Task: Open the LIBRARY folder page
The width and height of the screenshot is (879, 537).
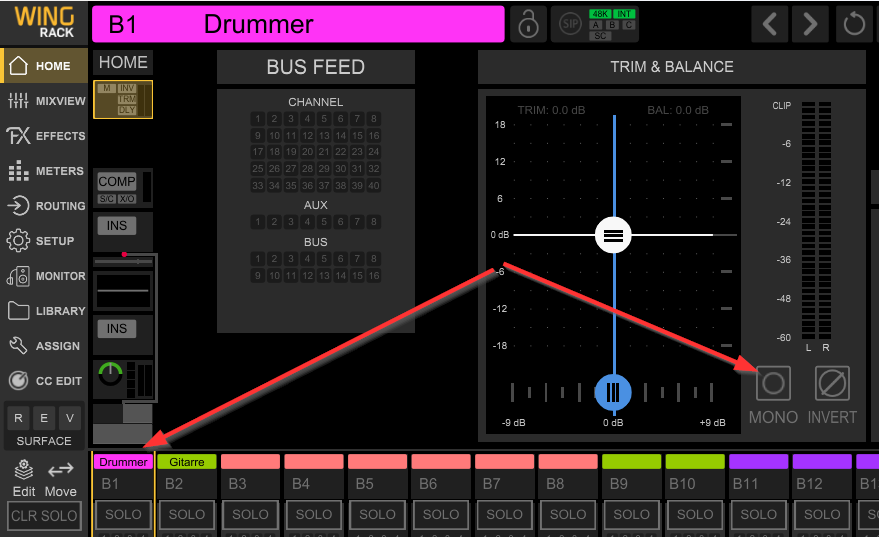Action: 44,311
